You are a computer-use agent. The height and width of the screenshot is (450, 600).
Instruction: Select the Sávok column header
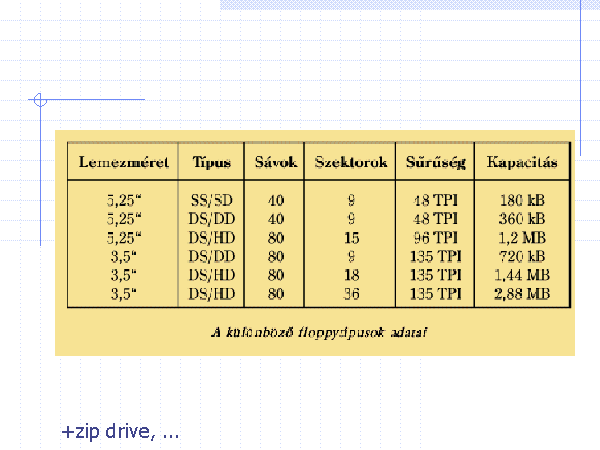point(276,162)
